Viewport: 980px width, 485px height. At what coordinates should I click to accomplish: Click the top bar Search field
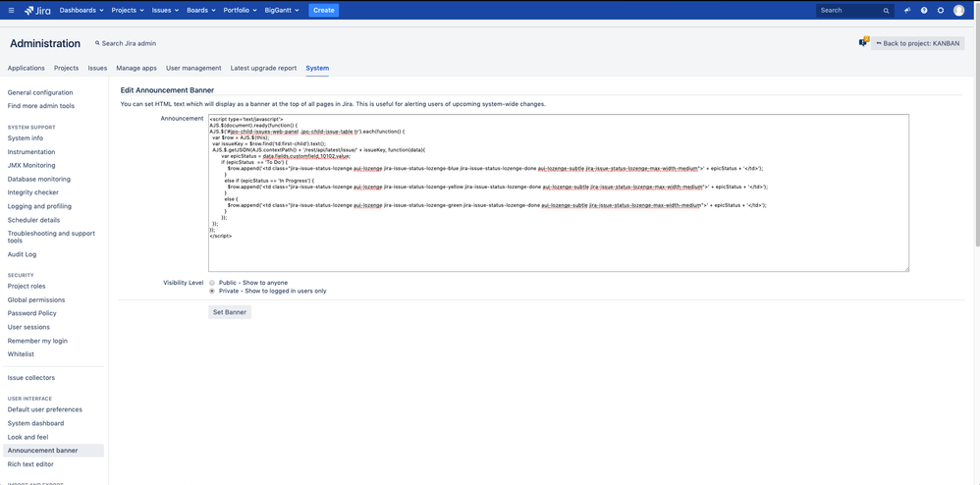click(x=855, y=11)
